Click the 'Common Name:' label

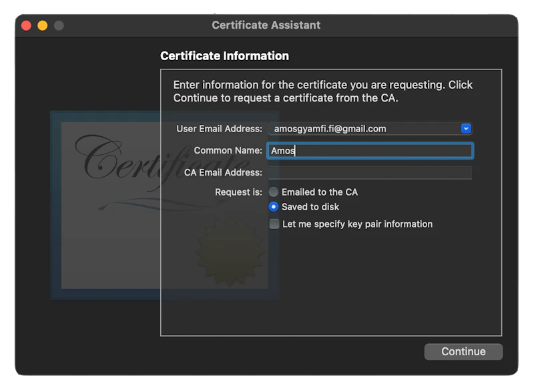[228, 150]
